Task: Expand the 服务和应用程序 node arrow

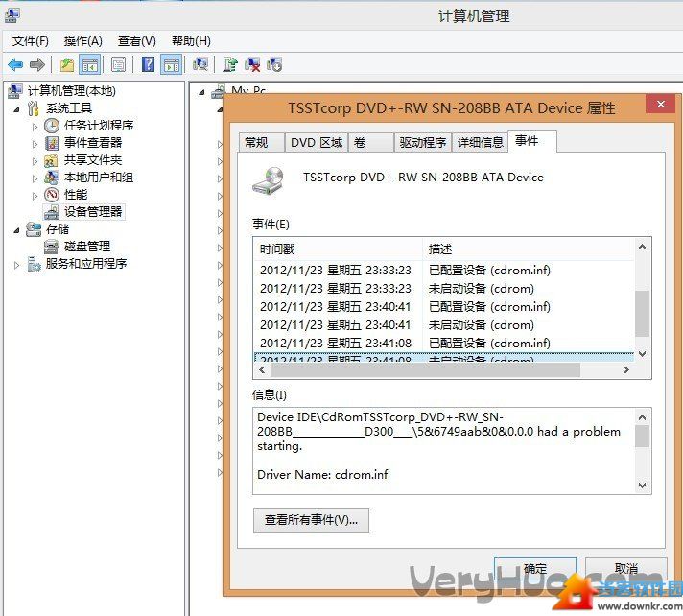Action: [16, 265]
